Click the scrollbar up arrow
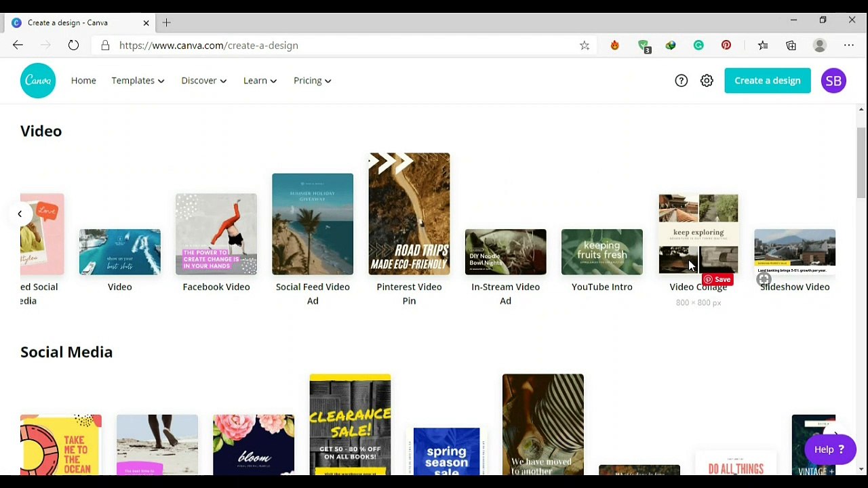 [861, 109]
